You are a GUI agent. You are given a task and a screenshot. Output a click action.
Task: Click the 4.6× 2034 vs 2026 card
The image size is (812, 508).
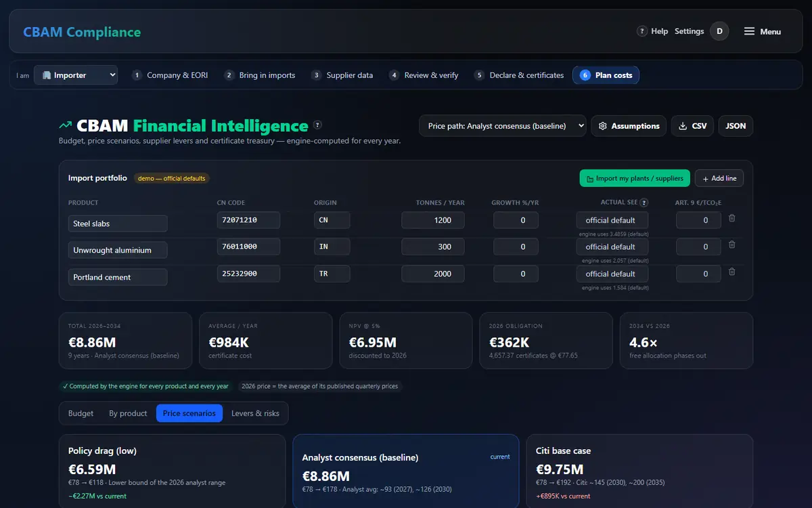686,341
